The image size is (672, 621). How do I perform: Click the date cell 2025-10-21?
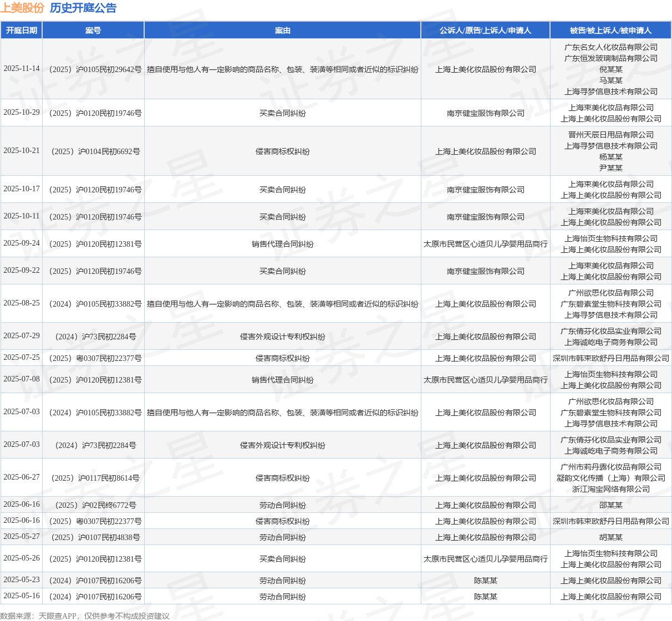pyautogui.click(x=22, y=151)
